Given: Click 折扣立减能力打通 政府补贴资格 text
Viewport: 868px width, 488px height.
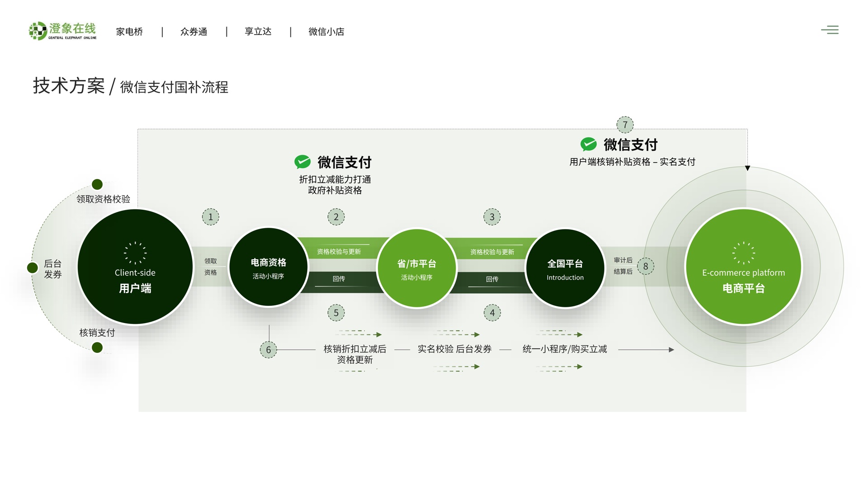Looking at the screenshot, I should 335,185.
